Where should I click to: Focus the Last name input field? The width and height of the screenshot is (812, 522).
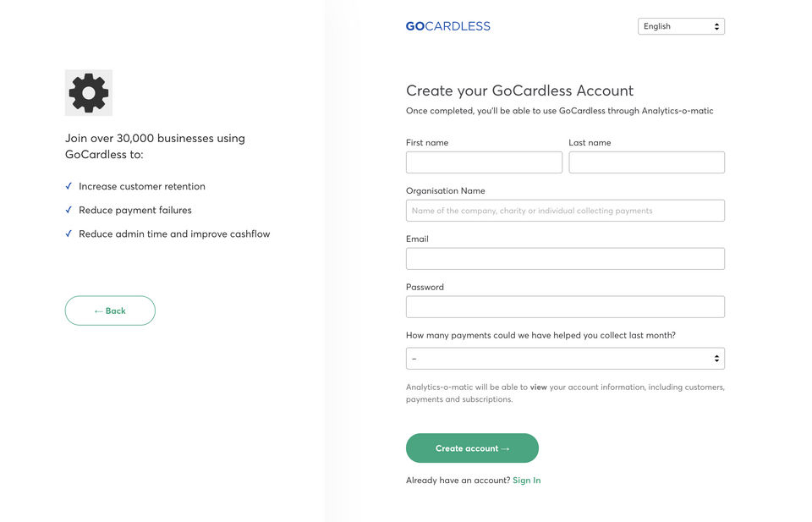(x=646, y=162)
